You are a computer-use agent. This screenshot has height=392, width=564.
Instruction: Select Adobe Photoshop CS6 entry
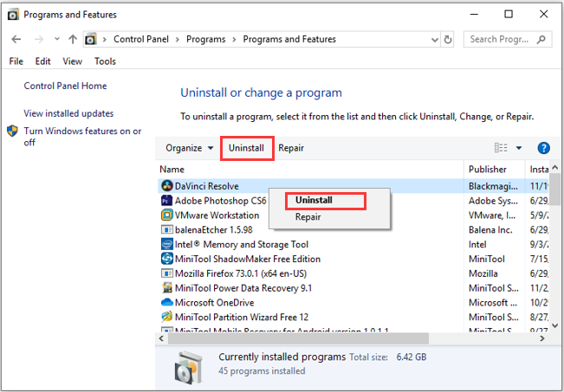tap(221, 201)
